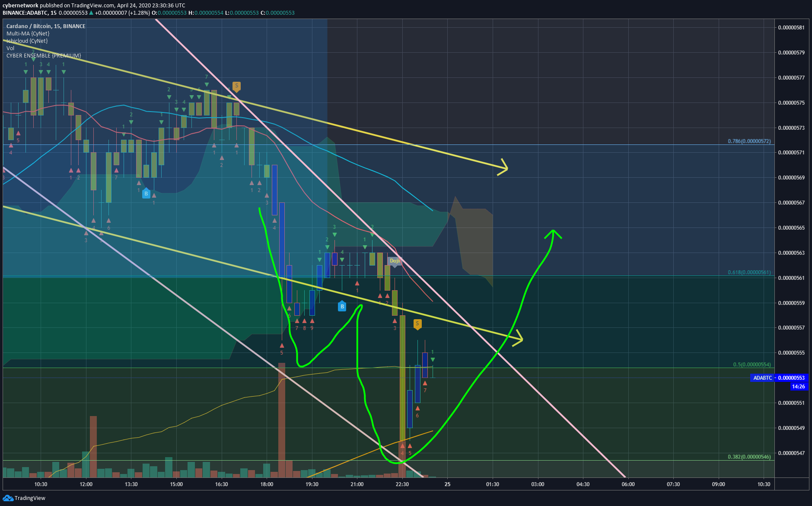Click the 0.00000565 price axis label
This screenshot has height=506, width=812.
791,228
